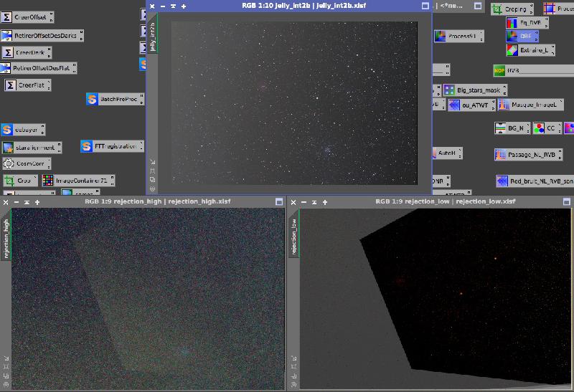Select the Big_stars_mask process icon

tap(475, 90)
